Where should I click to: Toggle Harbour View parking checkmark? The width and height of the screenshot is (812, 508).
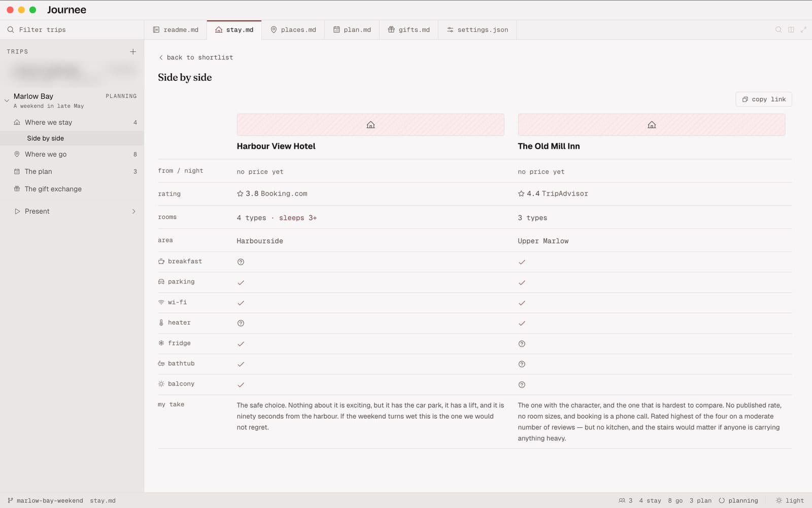point(241,282)
